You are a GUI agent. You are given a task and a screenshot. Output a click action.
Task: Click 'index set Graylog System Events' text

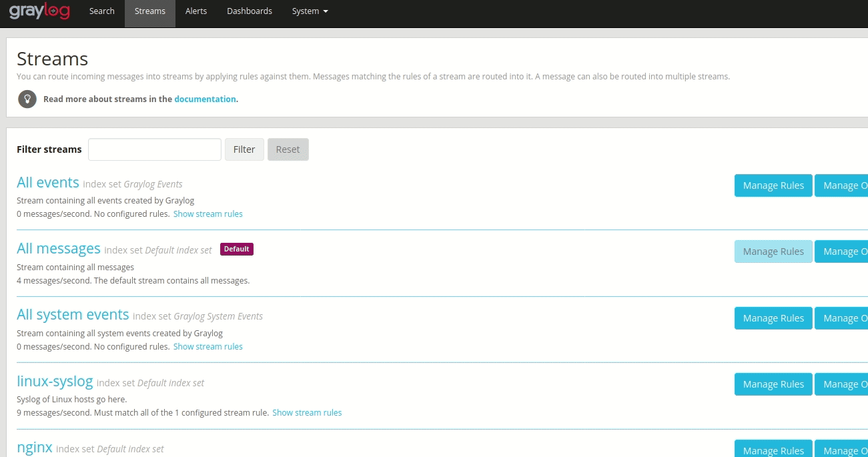(x=197, y=316)
